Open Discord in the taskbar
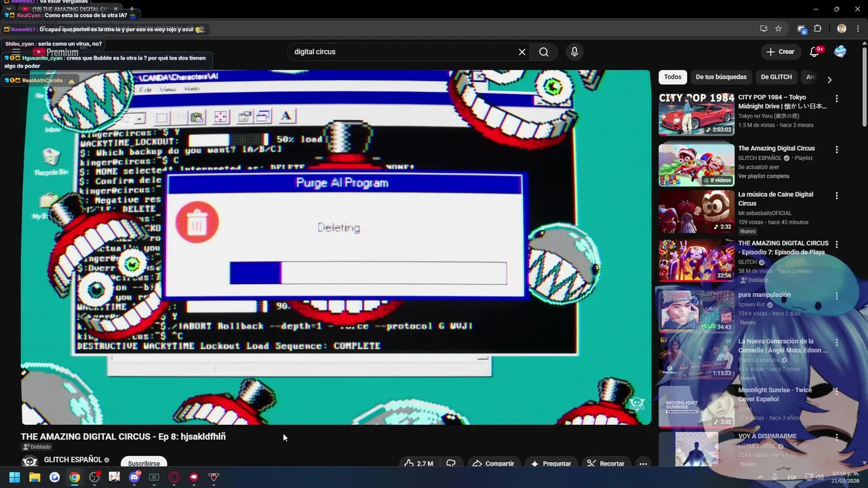The image size is (868, 488). pyautogui.click(x=134, y=477)
